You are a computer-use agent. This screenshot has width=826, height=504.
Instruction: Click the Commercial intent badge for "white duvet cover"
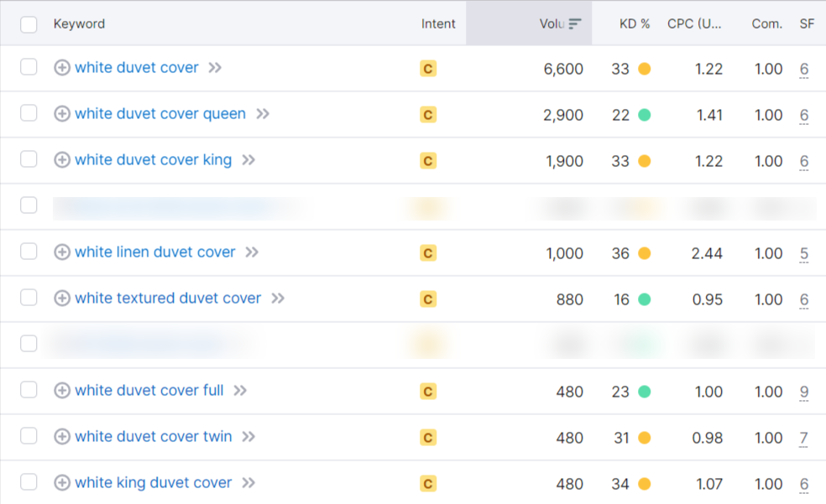click(x=428, y=68)
